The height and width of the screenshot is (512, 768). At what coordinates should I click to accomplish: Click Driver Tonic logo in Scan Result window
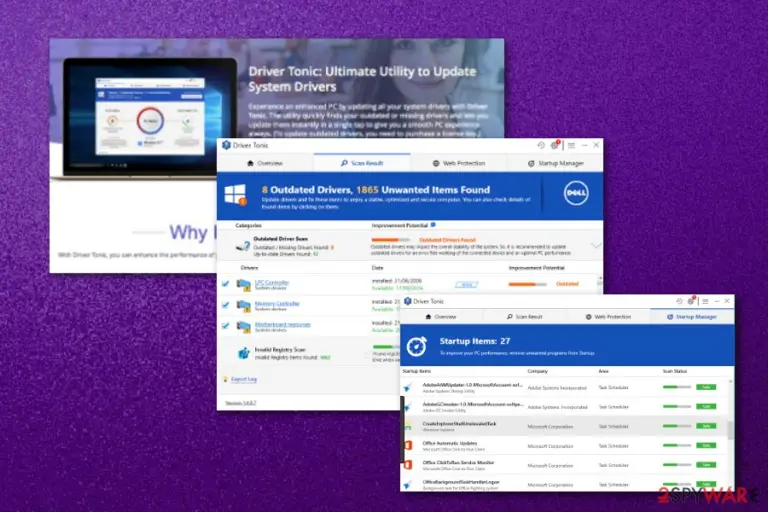click(x=226, y=145)
